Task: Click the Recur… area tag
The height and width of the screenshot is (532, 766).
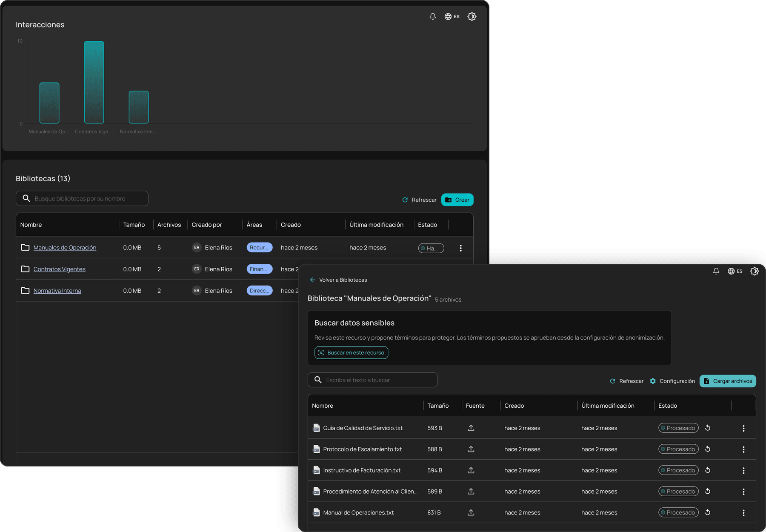Action: point(259,248)
